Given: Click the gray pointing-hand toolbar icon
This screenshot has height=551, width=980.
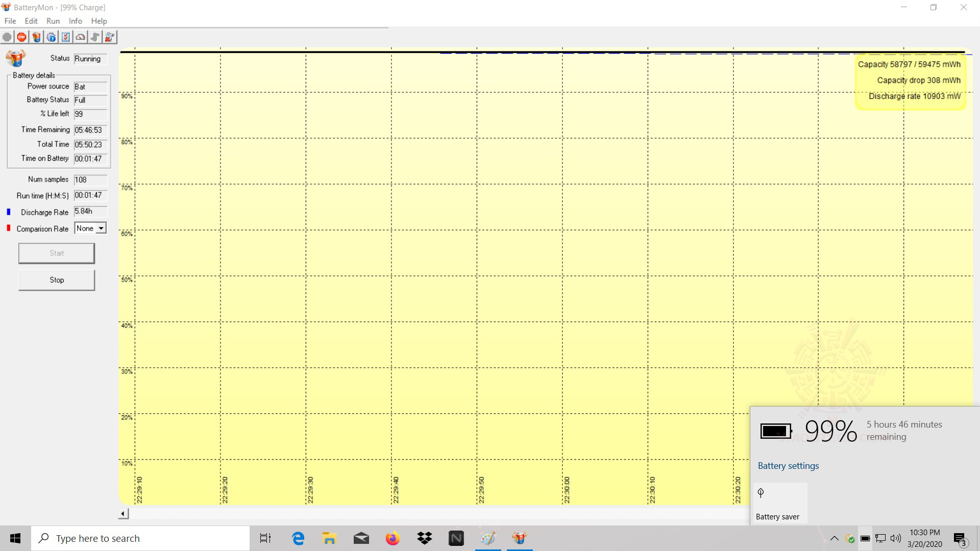Looking at the screenshot, I should 95,37.
